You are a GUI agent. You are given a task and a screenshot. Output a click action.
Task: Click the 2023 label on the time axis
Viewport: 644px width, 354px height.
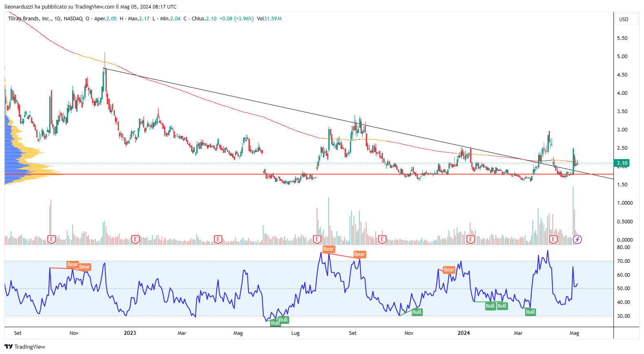point(130,333)
